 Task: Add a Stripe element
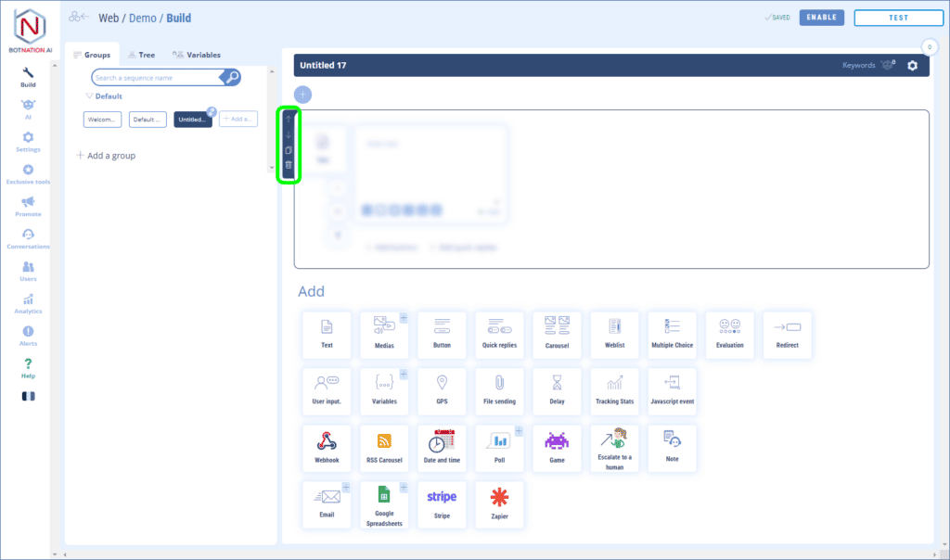point(442,504)
